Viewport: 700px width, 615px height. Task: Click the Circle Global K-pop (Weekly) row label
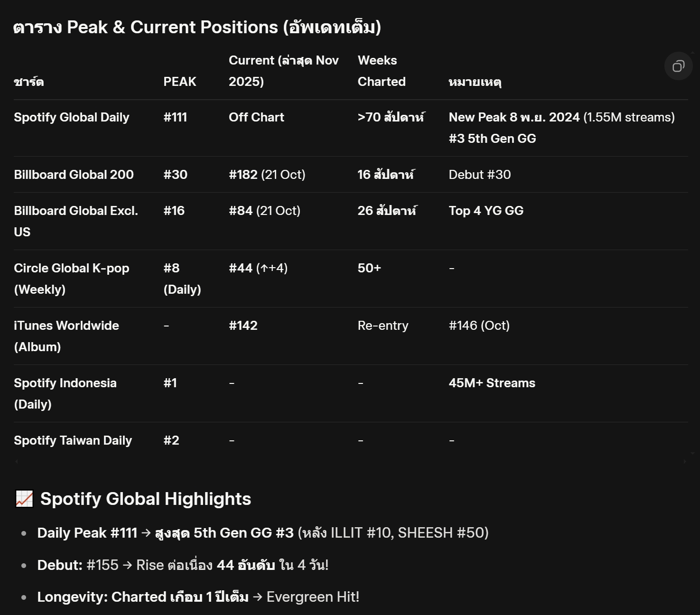71,279
